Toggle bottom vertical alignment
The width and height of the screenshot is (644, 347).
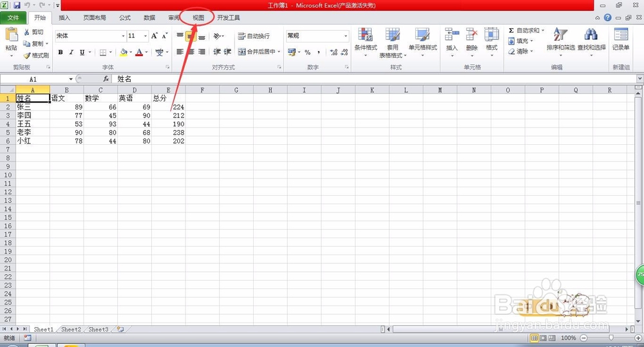[x=202, y=36]
